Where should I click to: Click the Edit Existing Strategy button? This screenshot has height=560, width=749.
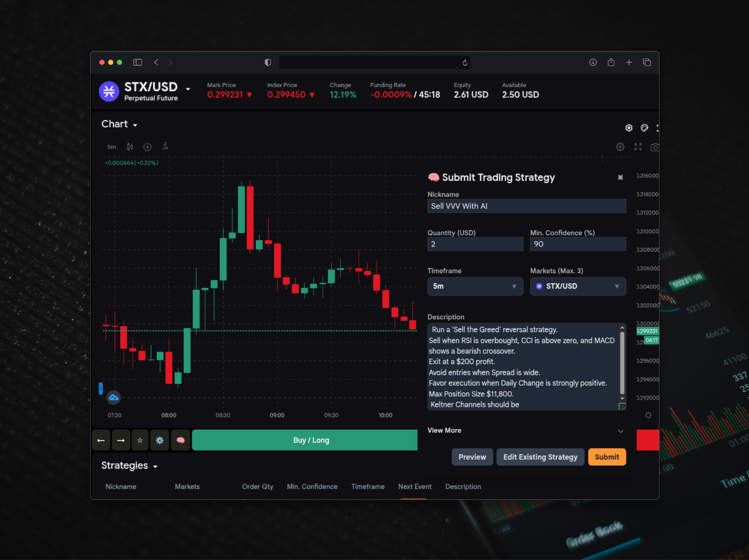pyautogui.click(x=540, y=457)
